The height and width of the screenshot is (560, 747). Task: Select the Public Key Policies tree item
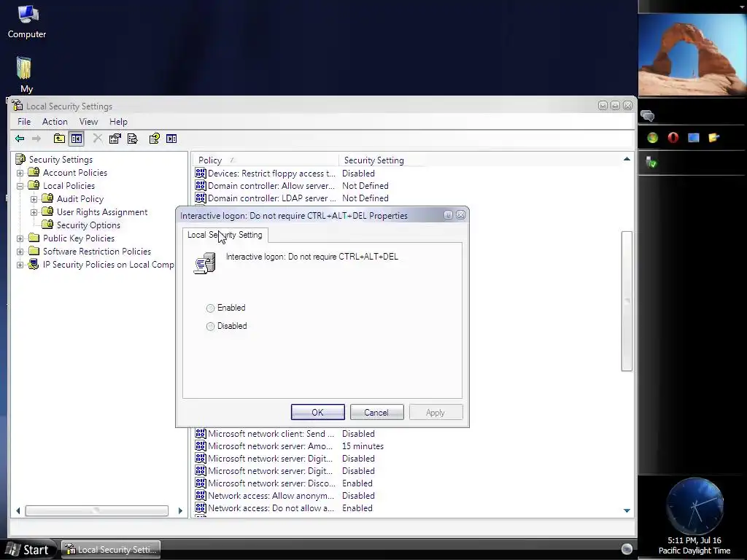(x=79, y=238)
